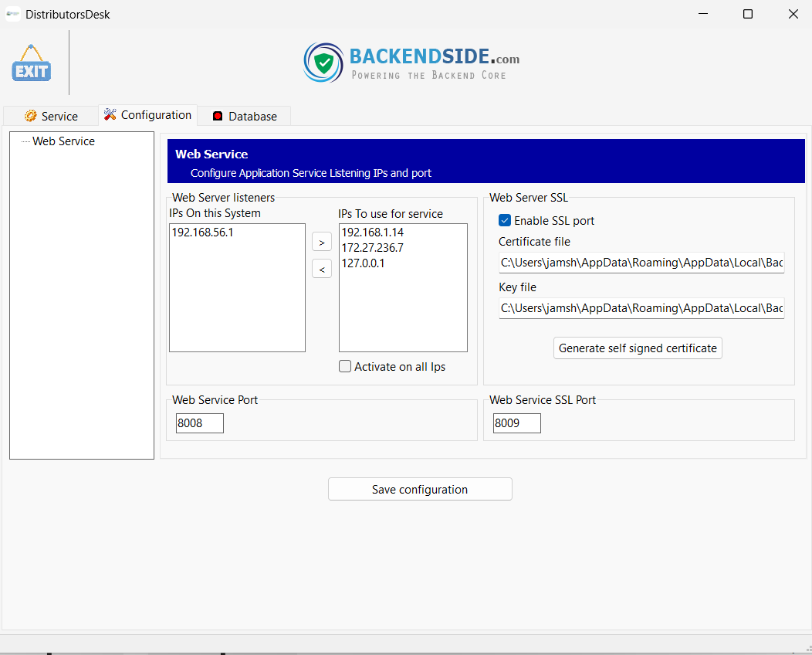Check Activate on all Ips
812x655 pixels.
[345, 367]
